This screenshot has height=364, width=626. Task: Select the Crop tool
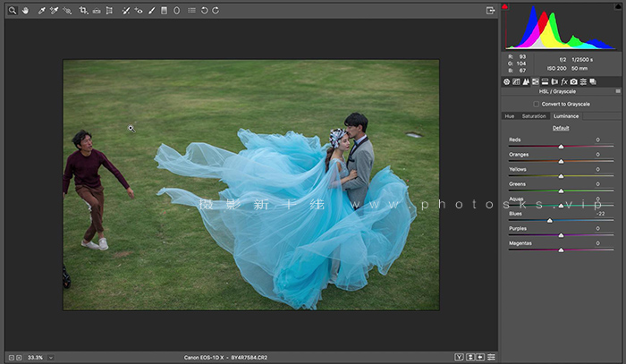[83, 11]
